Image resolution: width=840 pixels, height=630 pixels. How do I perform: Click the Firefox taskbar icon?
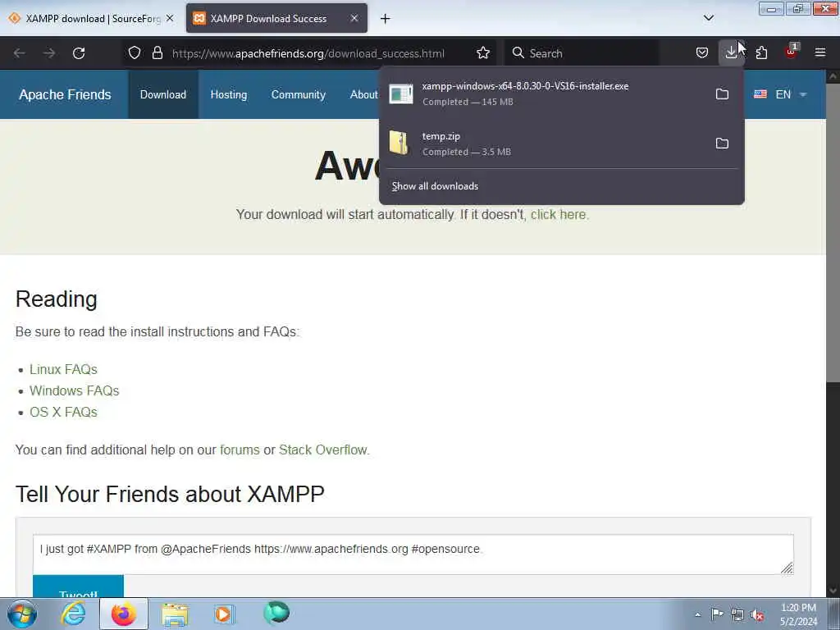coord(124,614)
